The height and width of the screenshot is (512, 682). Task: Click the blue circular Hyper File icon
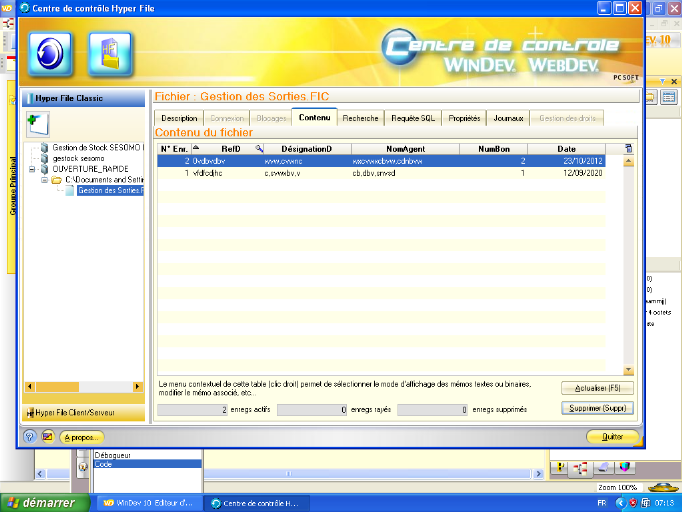(x=50, y=52)
